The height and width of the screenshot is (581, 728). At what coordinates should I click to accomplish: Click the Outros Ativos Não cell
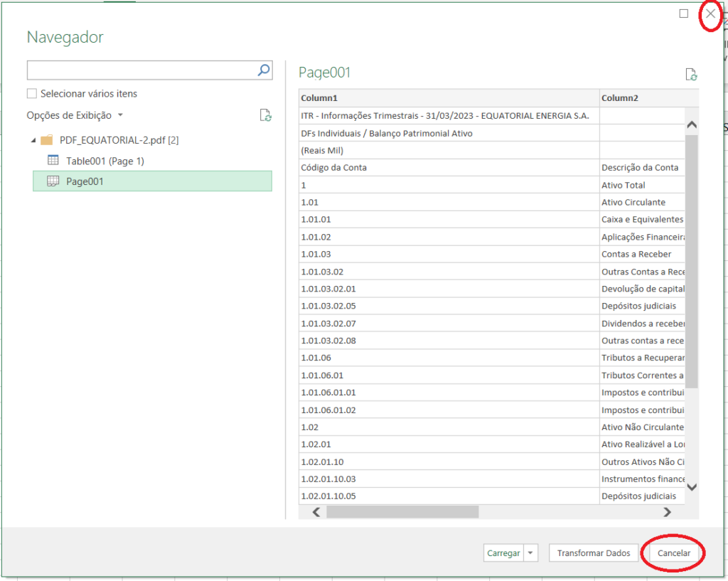click(643, 462)
